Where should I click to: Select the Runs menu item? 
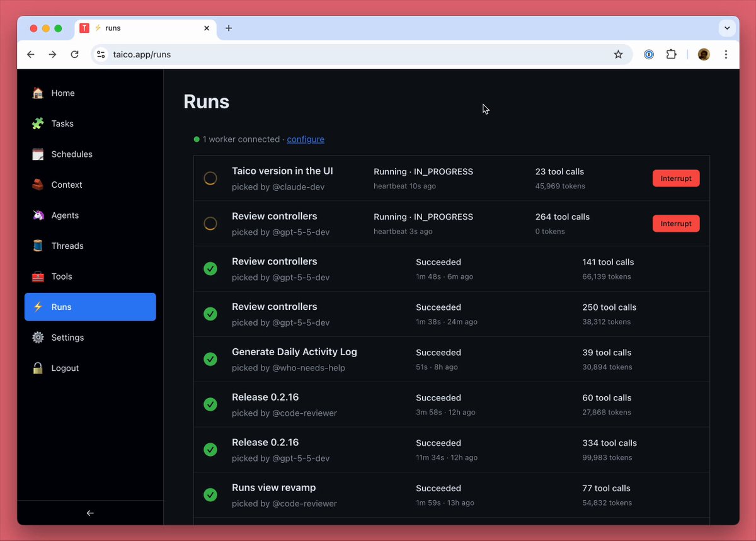tap(90, 307)
